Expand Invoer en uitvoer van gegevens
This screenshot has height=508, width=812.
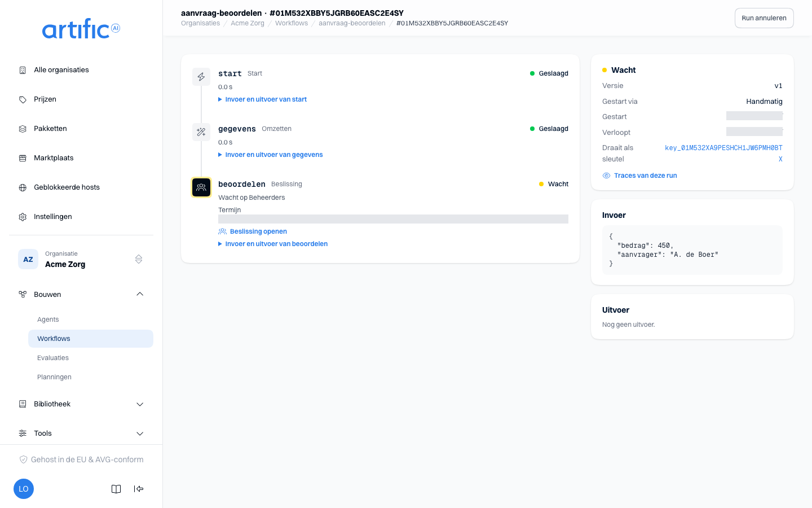point(271,155)
